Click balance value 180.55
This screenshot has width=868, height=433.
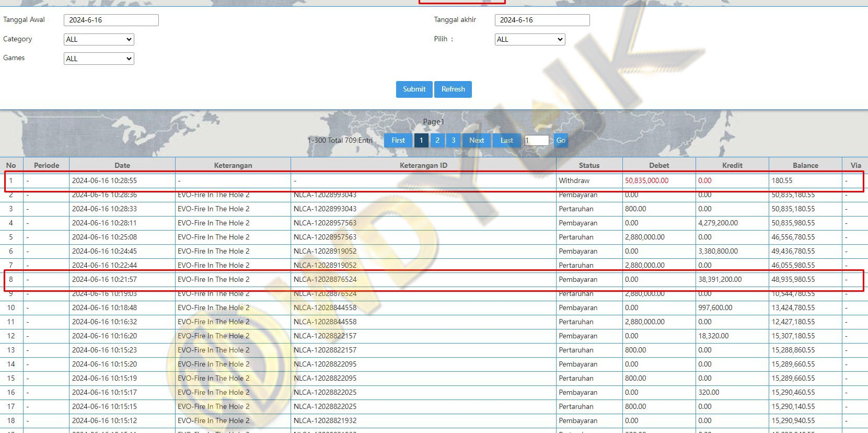pyautogui.click(x=782, y=180)
